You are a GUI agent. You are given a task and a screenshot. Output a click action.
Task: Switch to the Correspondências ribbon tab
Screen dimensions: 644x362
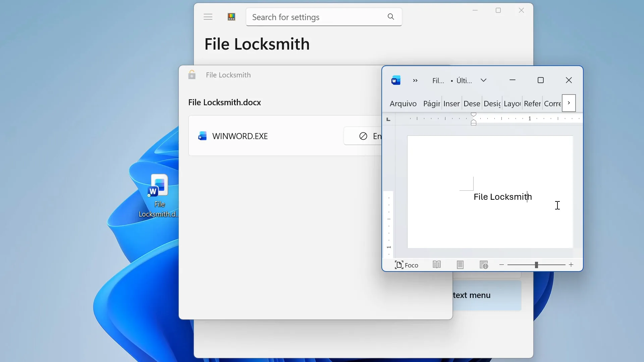pyautogui.click(x=552, y=104)
